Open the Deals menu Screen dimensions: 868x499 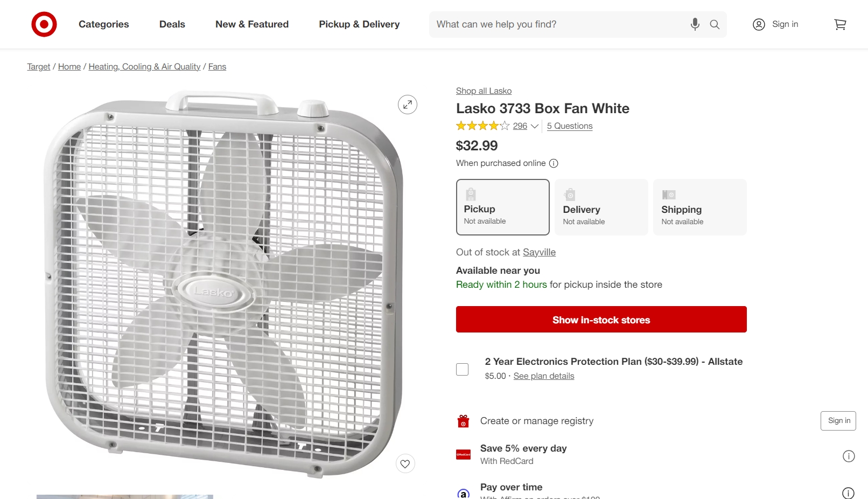tap(172, 24)
